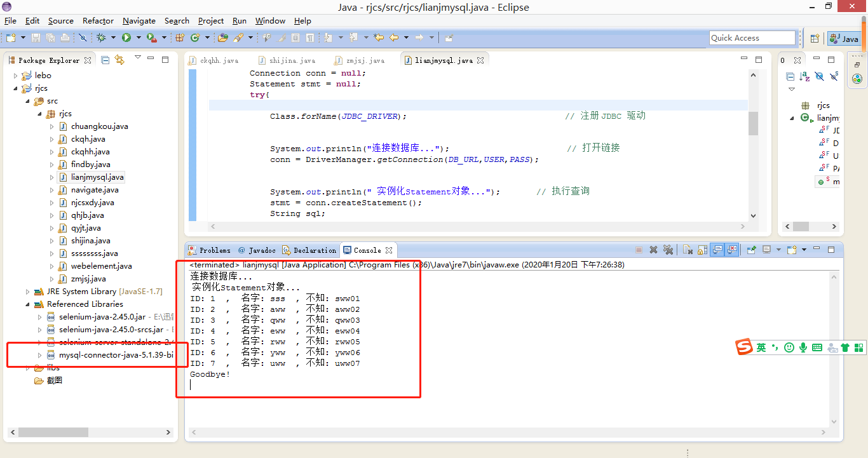Click the New file toolbar icon

[x=10, y=38]
